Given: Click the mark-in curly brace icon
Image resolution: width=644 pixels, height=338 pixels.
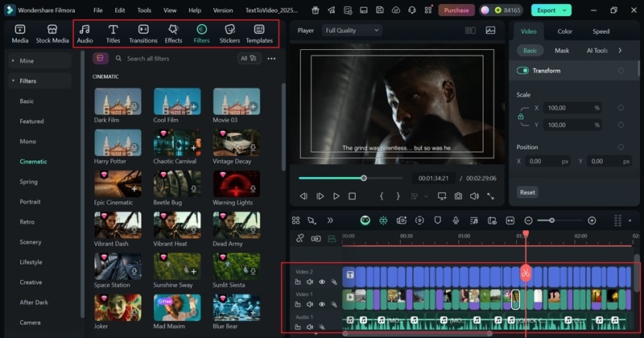Looking at the screenshot, I should 382,196.
